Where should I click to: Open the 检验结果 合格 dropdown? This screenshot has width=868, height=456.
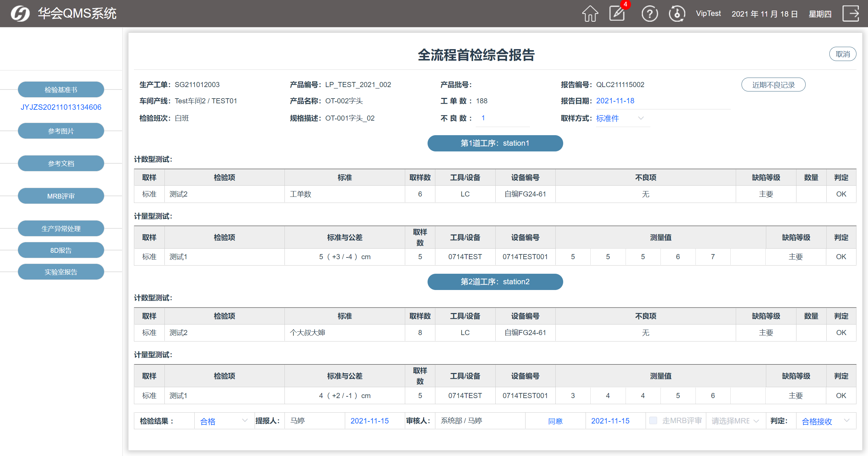coord(224,421)
